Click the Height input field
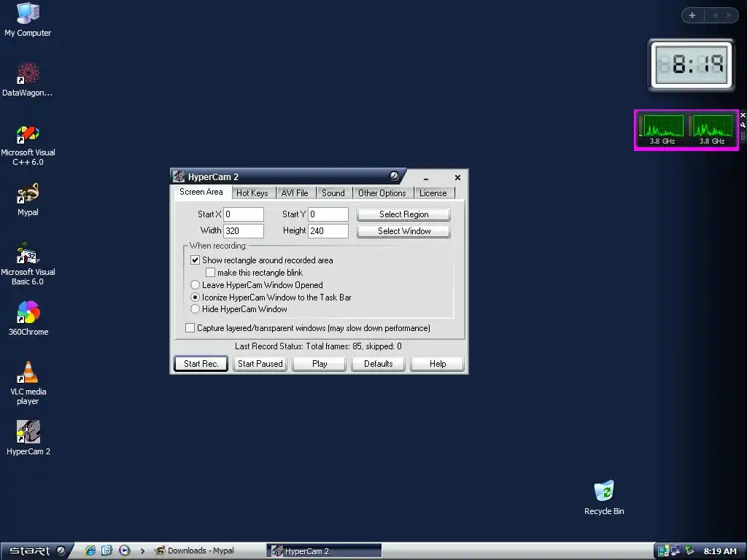The width and height of the screenshot is (747, 560). 328,231
